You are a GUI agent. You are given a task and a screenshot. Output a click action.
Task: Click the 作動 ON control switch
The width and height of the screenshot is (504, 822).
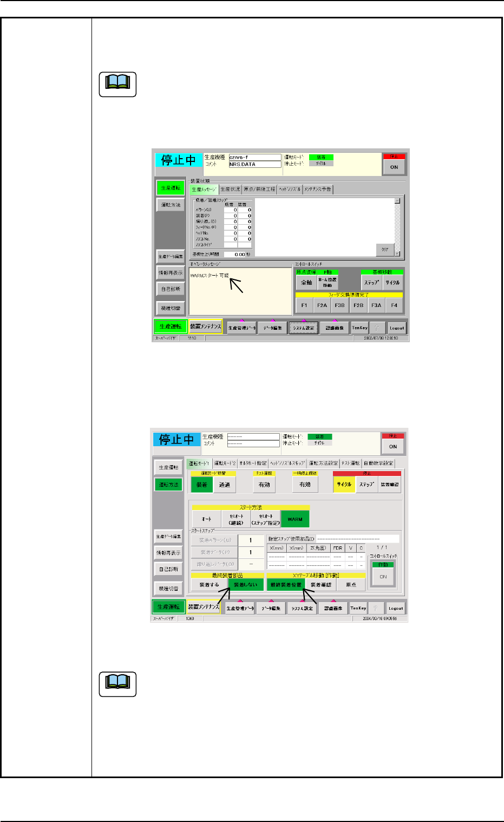(383, 577)
